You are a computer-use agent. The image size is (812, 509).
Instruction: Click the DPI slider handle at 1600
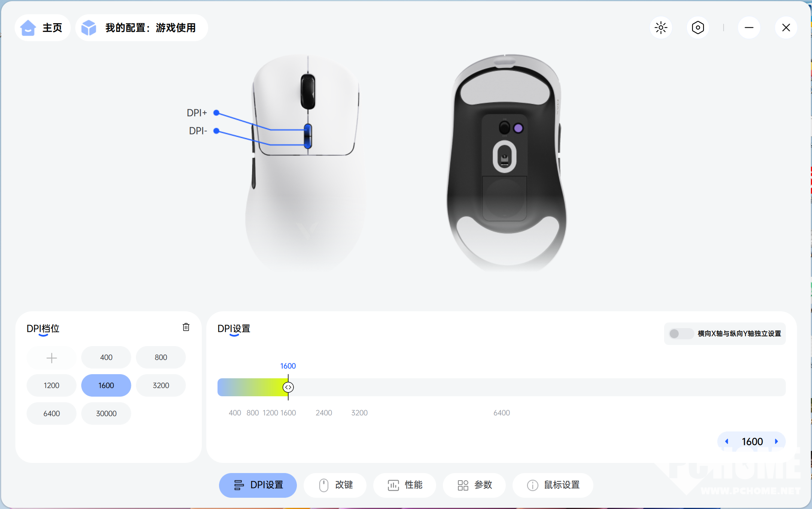pos(288,387)
